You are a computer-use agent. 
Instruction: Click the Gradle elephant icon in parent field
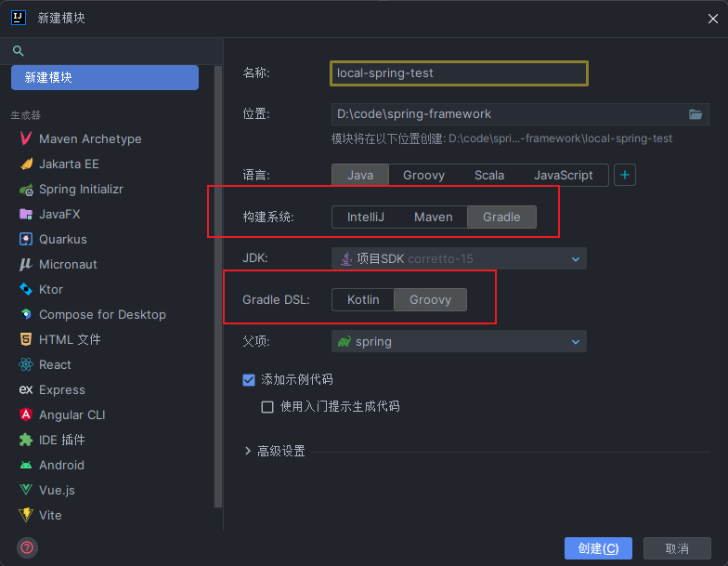click(x=344, y=342)
